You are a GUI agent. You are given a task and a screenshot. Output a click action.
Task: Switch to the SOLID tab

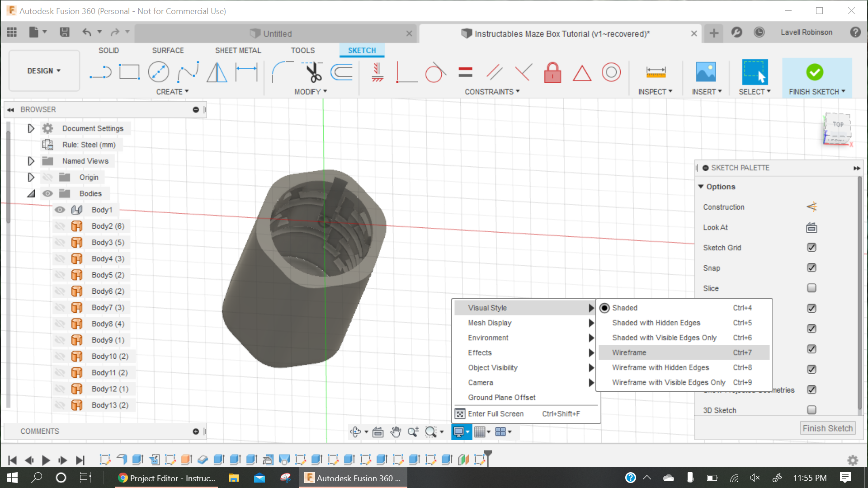click(x=108, y=51)
